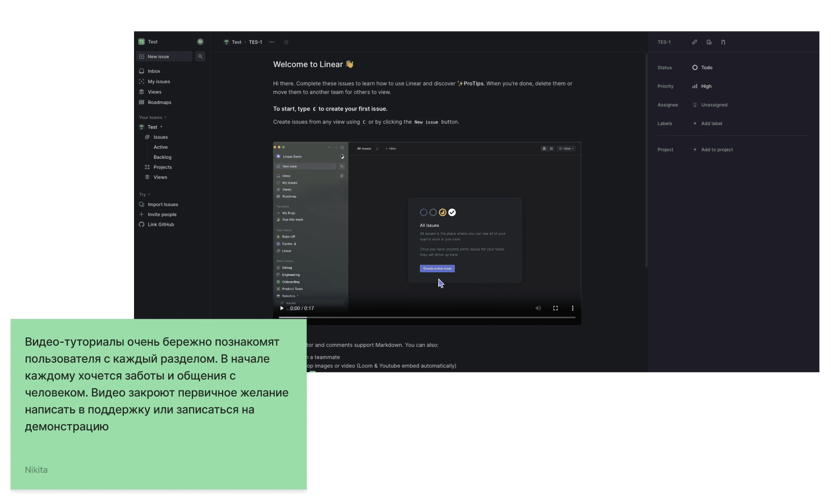Open the Test team's Views under Projects
Viewport: 831px width, 504px height.
160,177
